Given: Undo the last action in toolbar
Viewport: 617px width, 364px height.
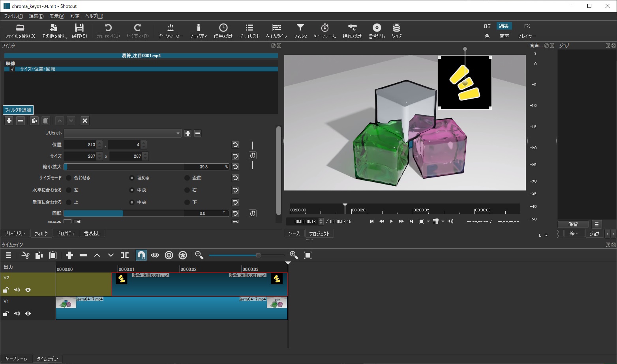Looking at the screenshot, I should (x=108, y=31).
